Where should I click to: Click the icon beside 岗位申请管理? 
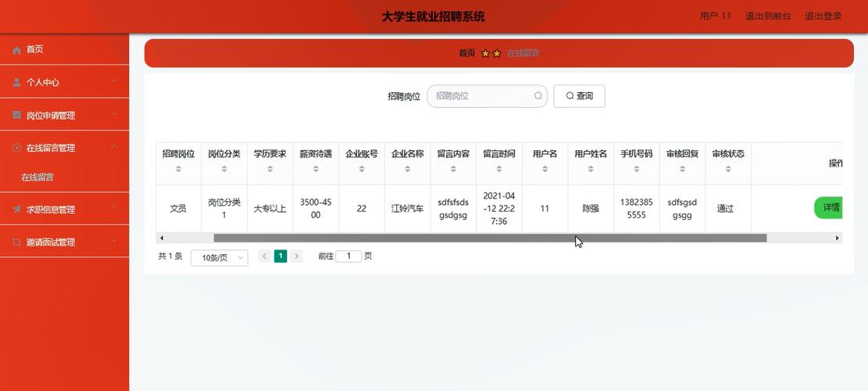coord(17,115)
